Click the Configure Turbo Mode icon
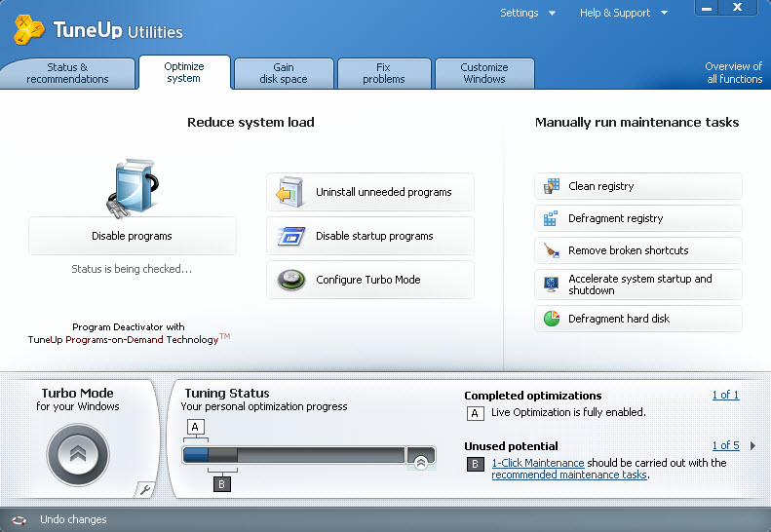This screenshot has width=771, height=532. (291, 280)
